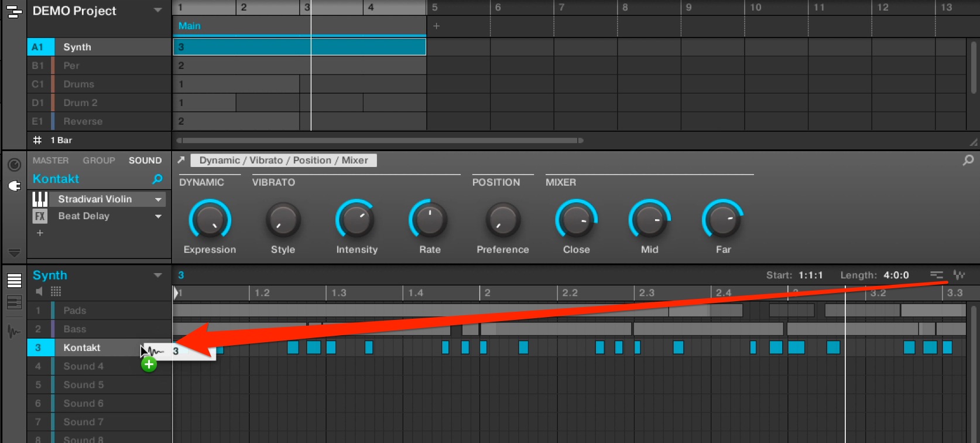Add a new plug-in slot with plus
The width and height of the screenshot is (980, 443).
click(40, 233)
